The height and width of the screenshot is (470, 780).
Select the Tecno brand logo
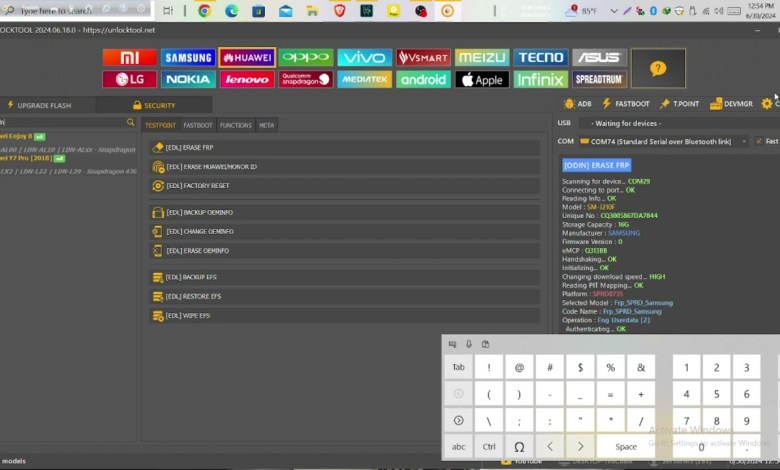tap(541, 58)
